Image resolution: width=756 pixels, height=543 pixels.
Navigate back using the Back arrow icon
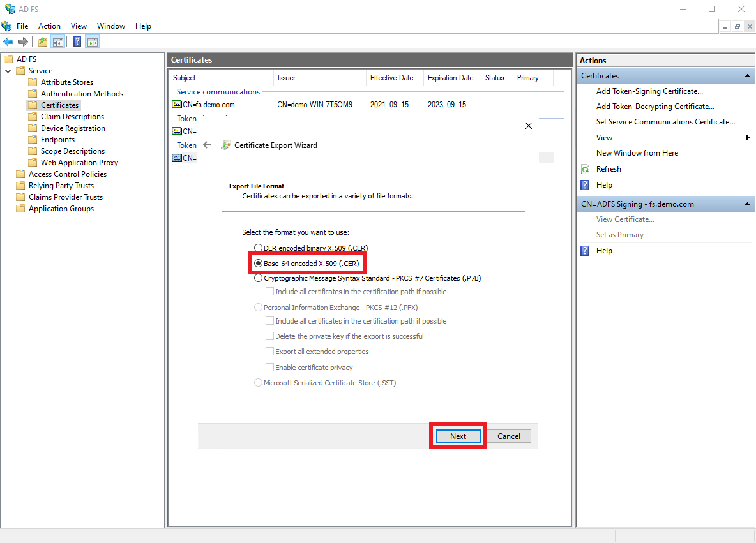pos(8,41)
